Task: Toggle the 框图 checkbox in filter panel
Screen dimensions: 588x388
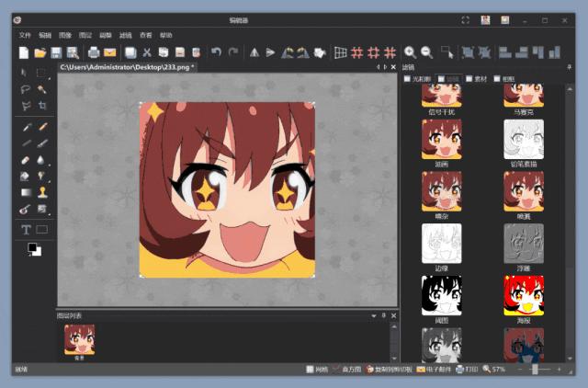Action: [498, 79]
